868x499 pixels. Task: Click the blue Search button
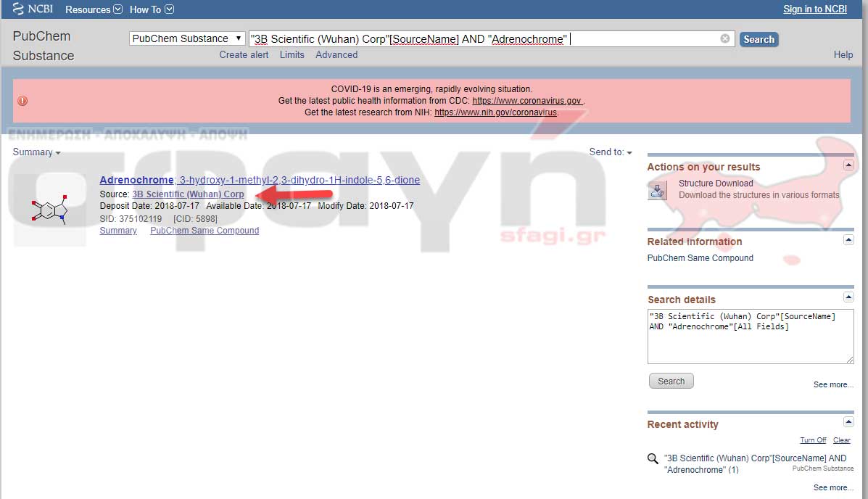(759, 39)
